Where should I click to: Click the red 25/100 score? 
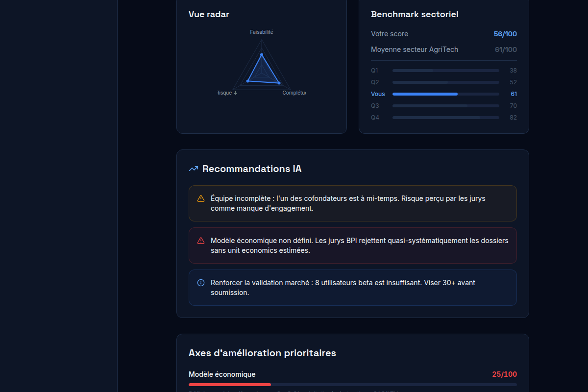click(505, 374)
